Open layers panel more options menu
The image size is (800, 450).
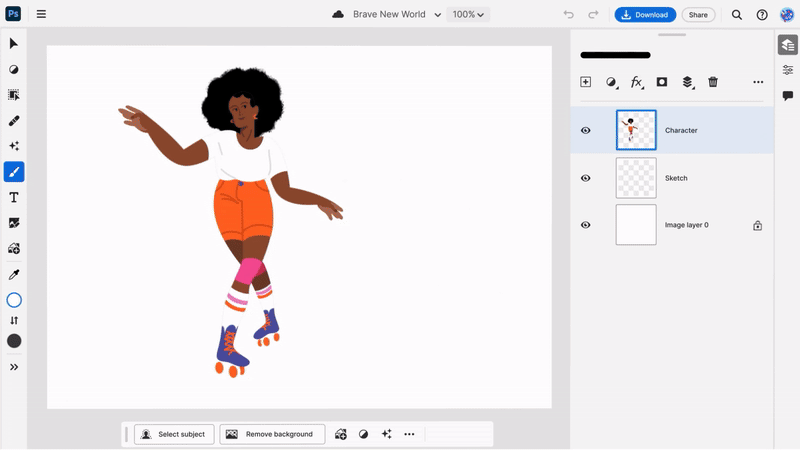click(x=758, y=82)
